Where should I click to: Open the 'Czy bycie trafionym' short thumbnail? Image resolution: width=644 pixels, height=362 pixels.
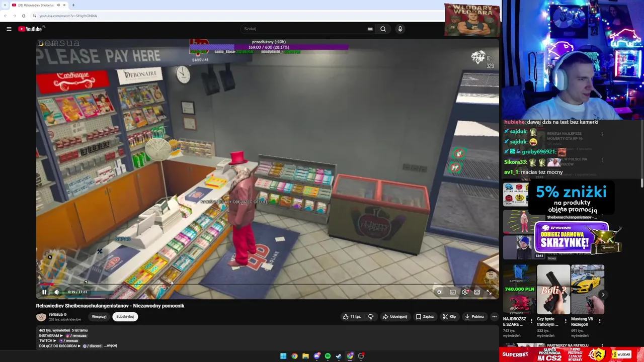click(553, 290)
